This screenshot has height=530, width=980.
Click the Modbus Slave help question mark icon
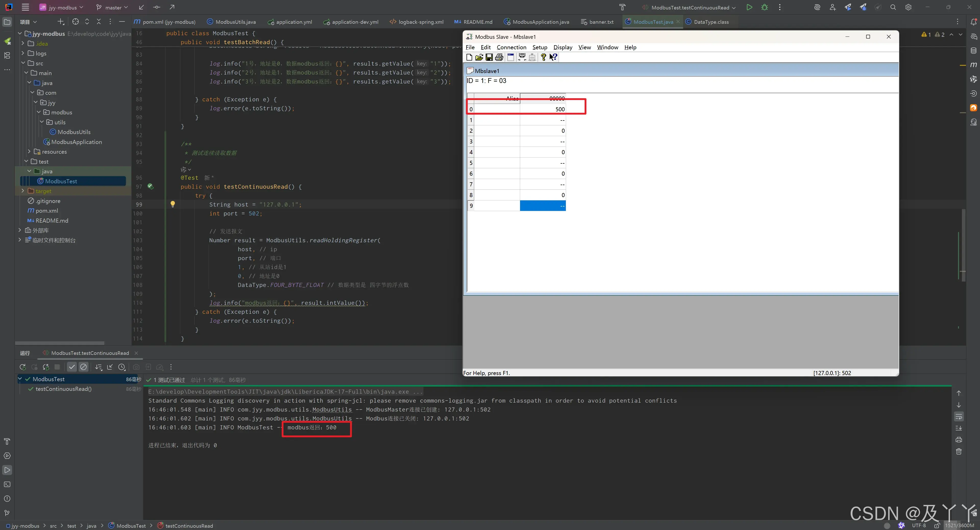[543, 57]
